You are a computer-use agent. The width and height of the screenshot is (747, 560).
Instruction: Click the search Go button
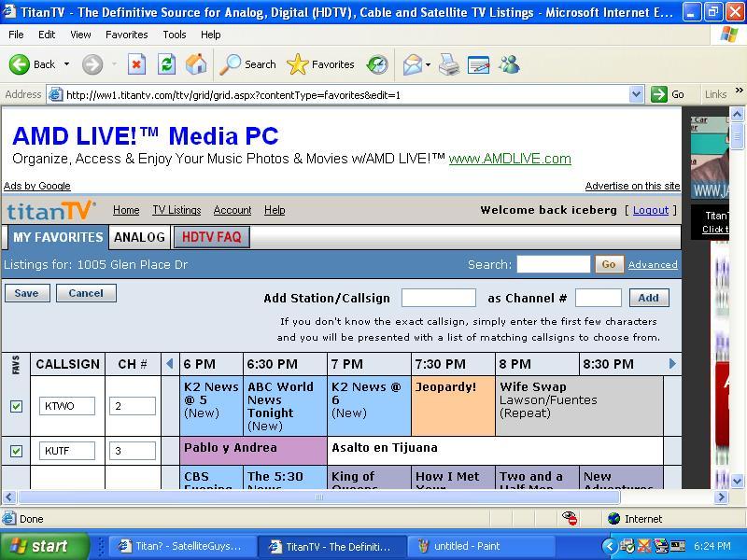[609, 264]
